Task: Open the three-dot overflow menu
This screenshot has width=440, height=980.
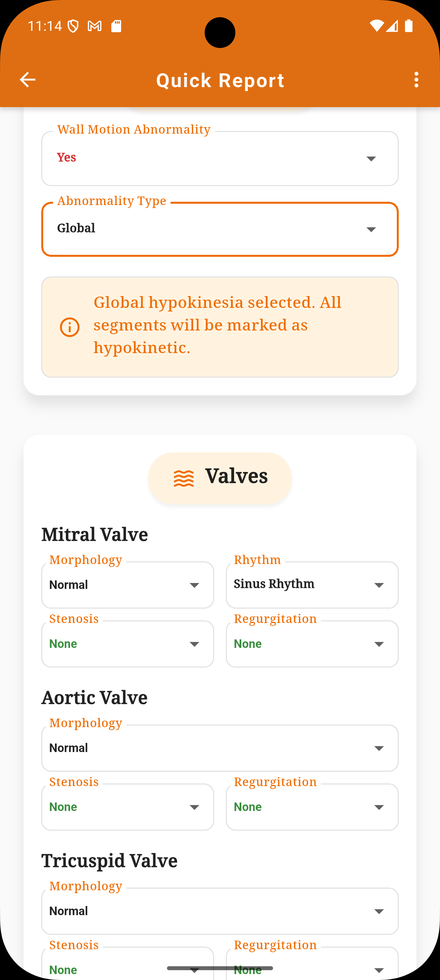Action: coord(416,80)
